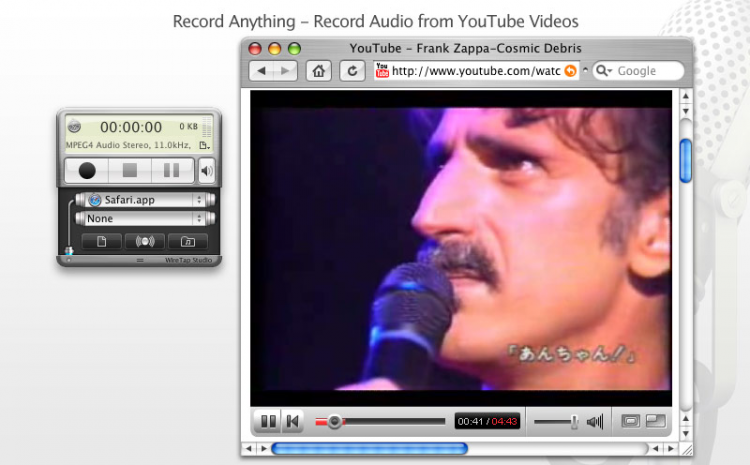The width and height of the screenshot is (750, 465).
Task: Mute the video with speaker icon
Action: [595, 421]
